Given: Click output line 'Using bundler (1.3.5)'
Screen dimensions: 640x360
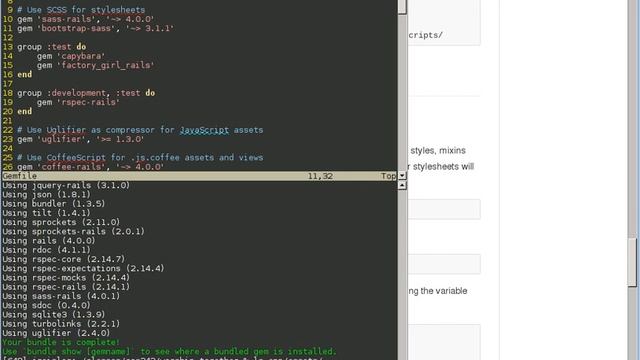Looking at the screenshot, I should 53,204.
